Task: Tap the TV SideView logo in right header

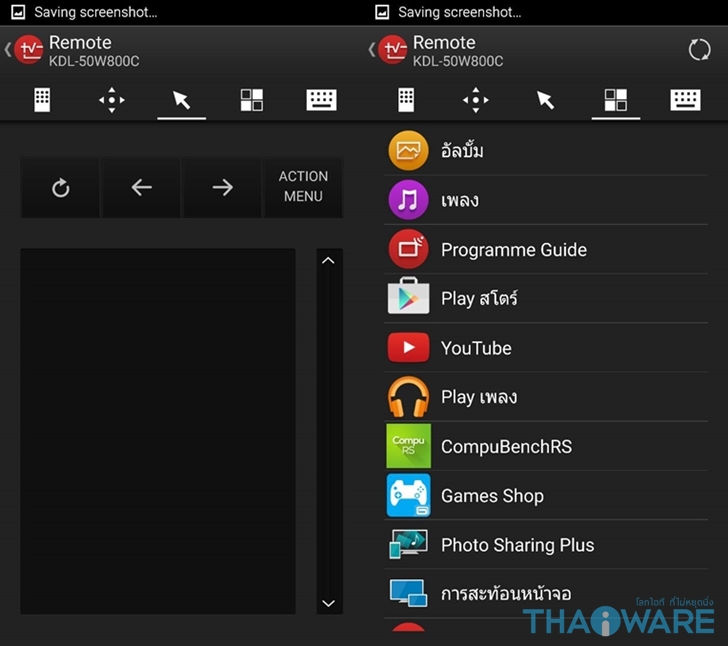Action: tap(393, 50)
